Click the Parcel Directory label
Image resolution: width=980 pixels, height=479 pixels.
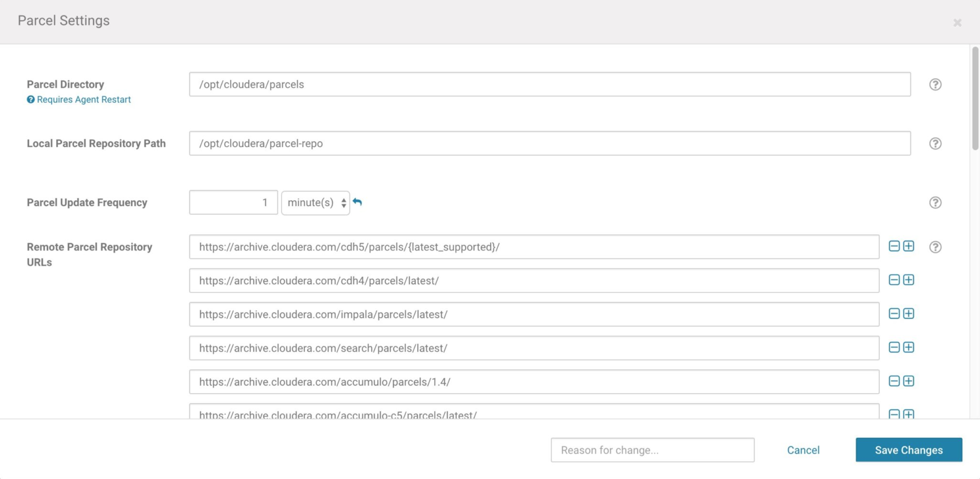65,84
